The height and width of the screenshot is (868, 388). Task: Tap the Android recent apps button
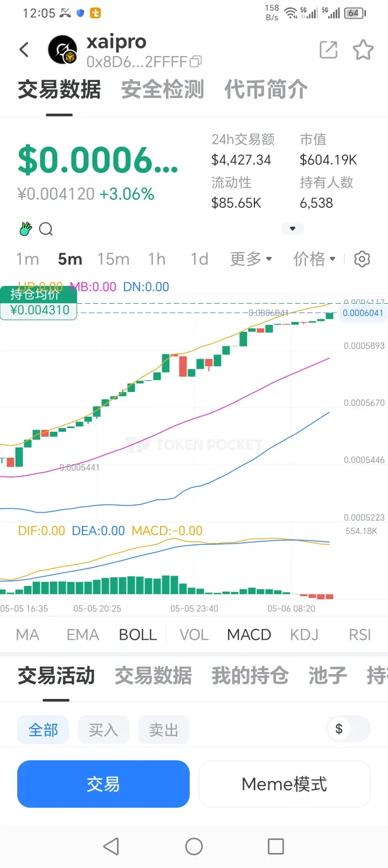point(276,846)
